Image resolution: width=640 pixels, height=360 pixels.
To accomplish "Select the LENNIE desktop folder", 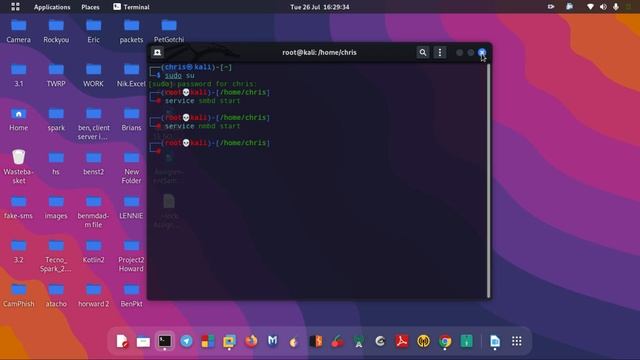I will 131,207.
